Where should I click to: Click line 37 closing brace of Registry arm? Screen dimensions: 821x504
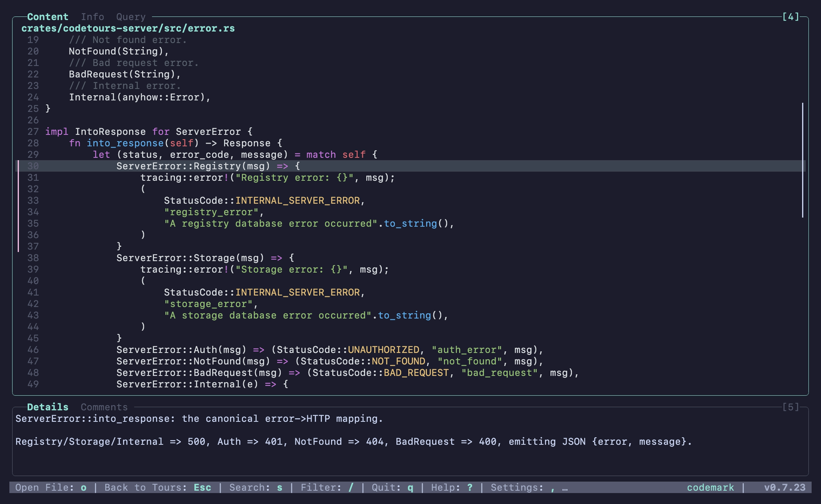[x=119, y=247]
